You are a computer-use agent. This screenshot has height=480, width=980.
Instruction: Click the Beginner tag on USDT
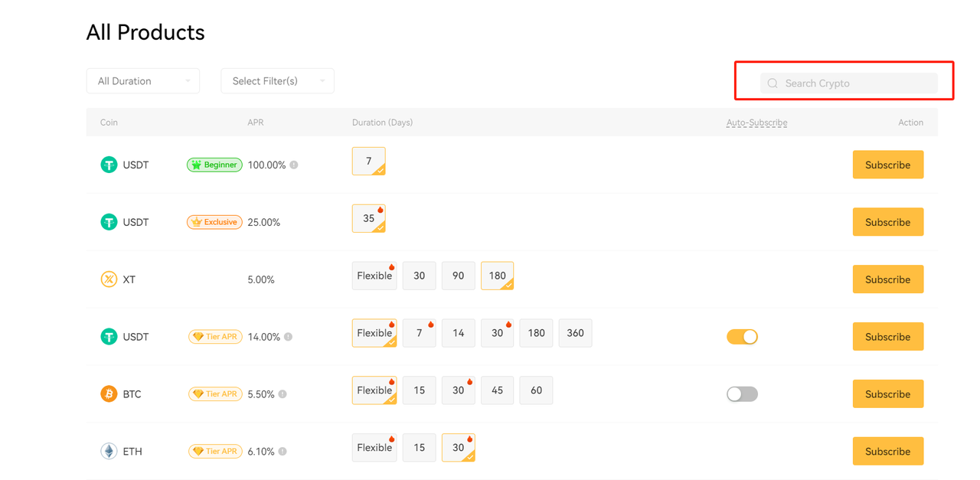(214, 165)
